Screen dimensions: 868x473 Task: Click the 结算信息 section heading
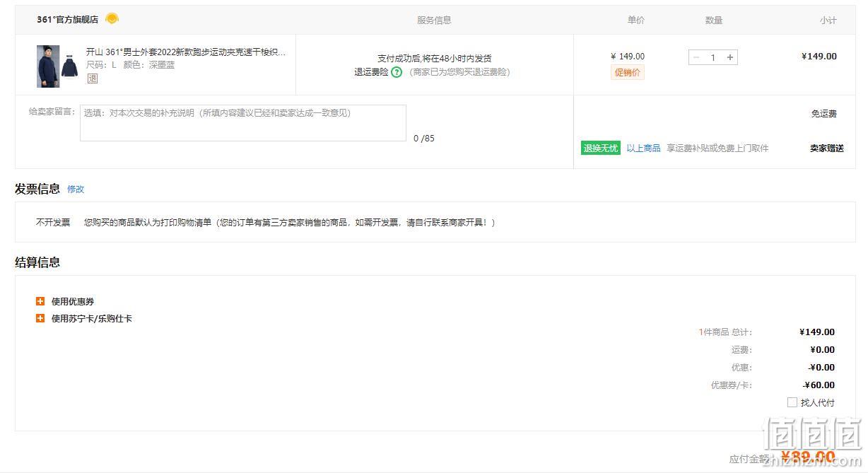[37, 262]
